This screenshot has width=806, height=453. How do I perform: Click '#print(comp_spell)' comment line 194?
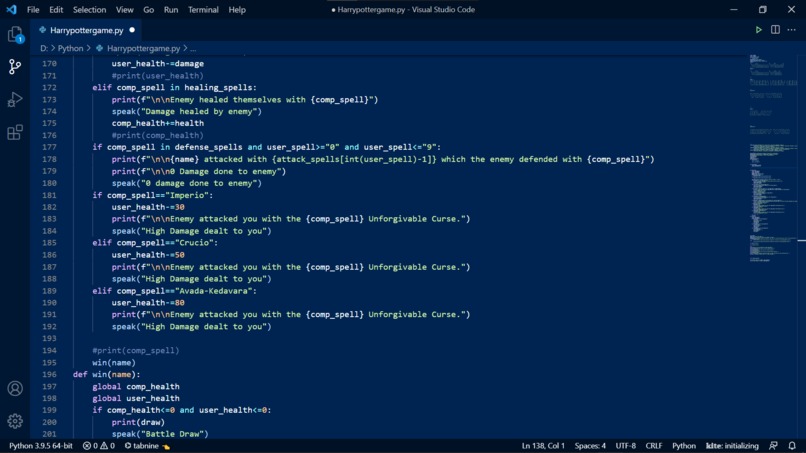(136, 351)
